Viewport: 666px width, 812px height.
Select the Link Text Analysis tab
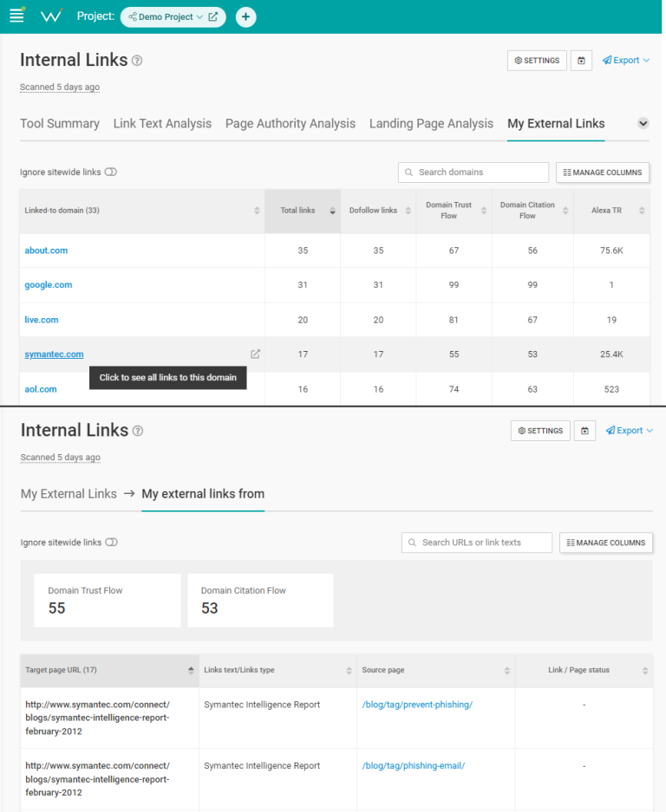(162, 123)
